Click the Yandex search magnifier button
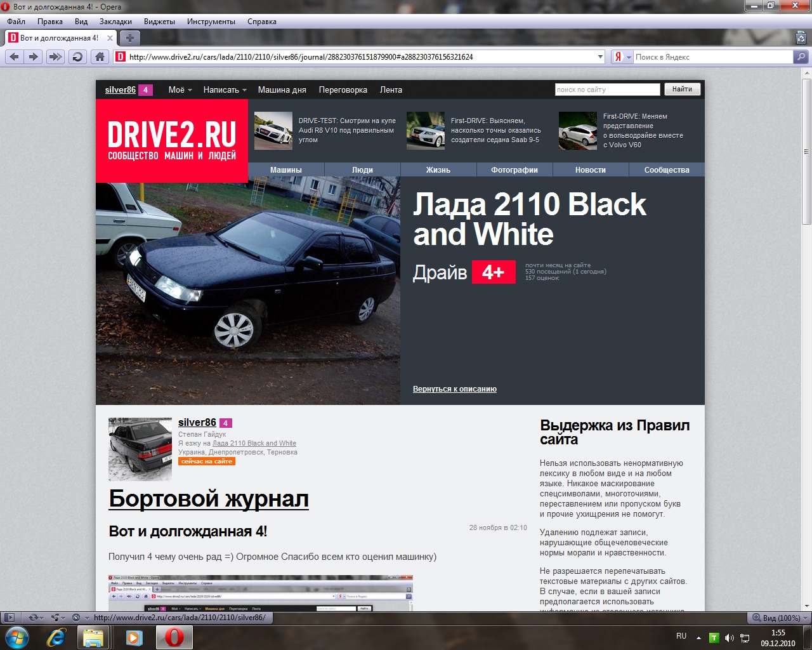Image resolution: width=812 pixels, height=650 pixels. pyautogui.click(x=801, y=56)
